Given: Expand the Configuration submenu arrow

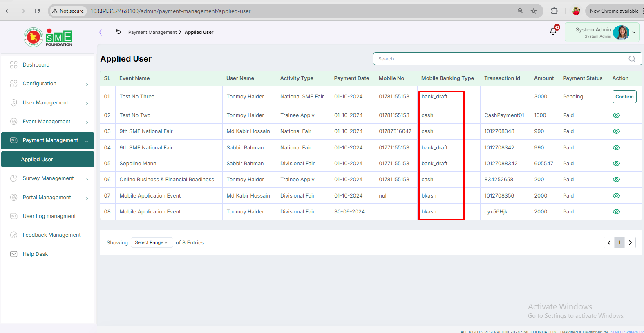Looking at the screenshot, I should pyautogui.click(x=87, y=84).
